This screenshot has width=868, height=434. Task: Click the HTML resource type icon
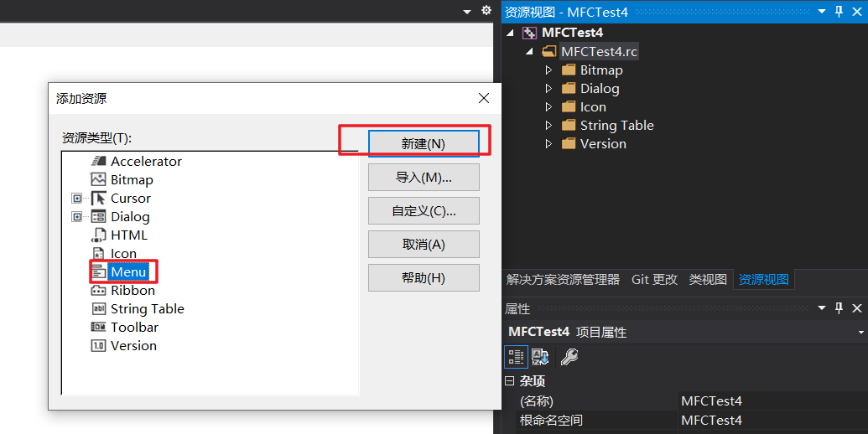pos(98,235)
